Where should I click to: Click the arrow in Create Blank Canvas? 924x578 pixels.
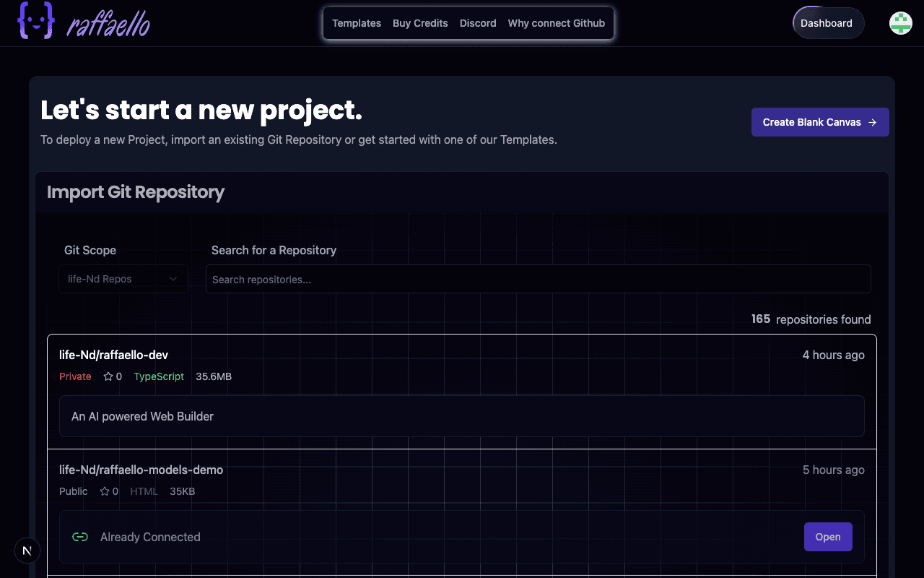tap(873, 122)
